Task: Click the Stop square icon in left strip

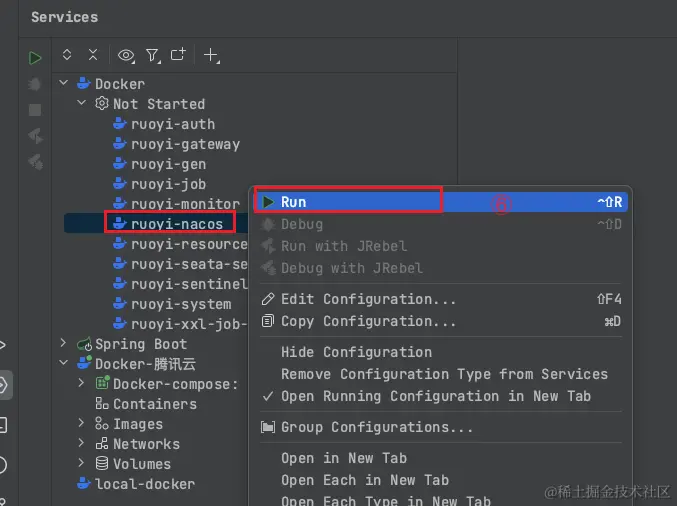Action: pyautogui.click(x=35, y=110)
